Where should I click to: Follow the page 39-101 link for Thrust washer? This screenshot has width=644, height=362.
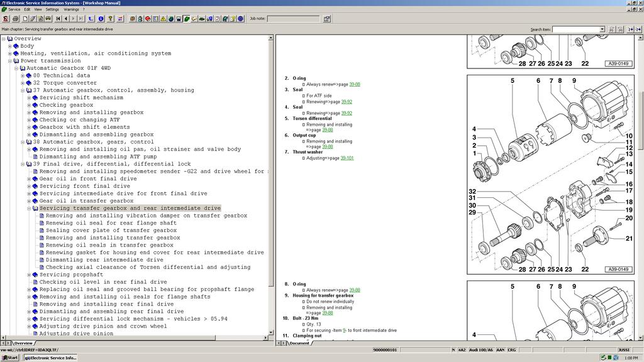pyautogui.click(x=347, y=158)
